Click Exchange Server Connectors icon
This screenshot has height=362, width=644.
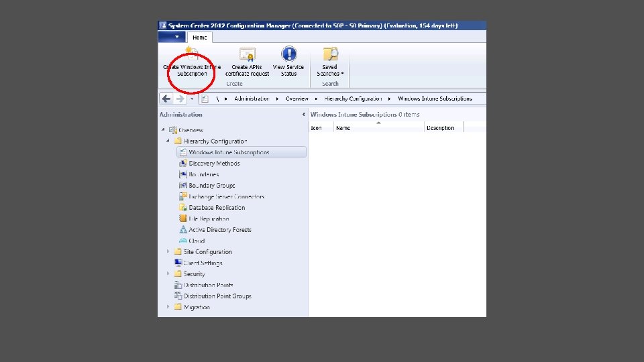point(182,196)
